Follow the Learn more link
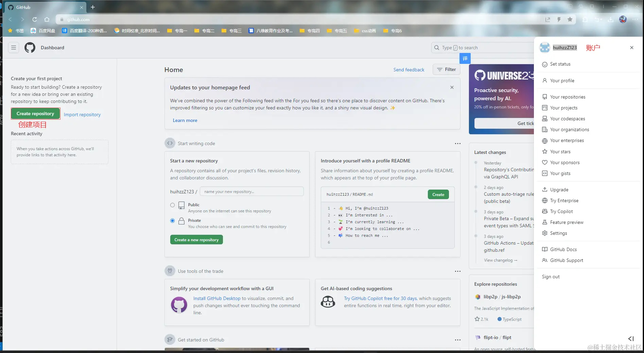 tap(185, 120)
